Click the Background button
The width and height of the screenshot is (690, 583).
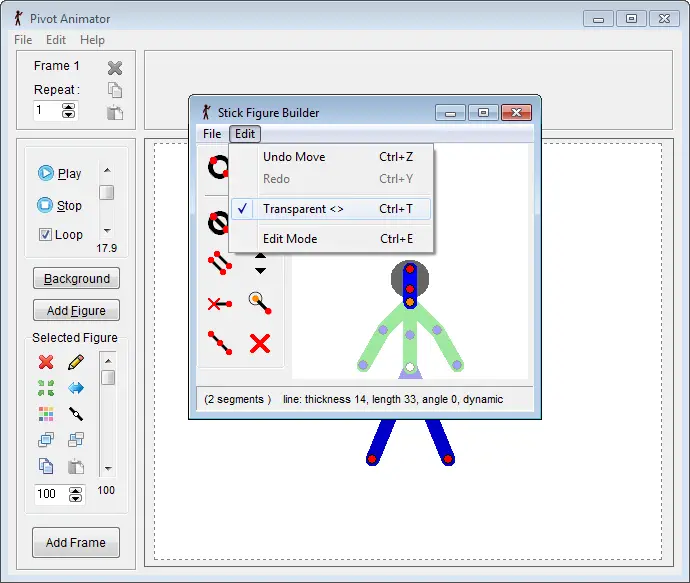(76, 279)
